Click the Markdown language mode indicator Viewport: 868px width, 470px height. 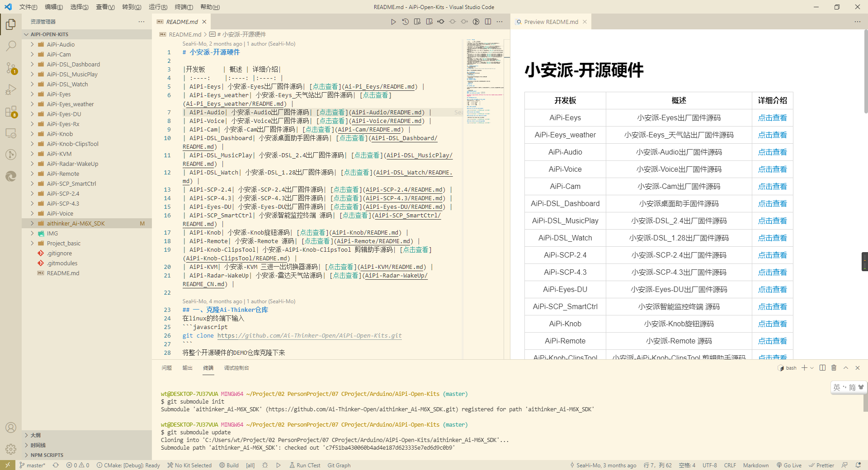coord(756,465)
